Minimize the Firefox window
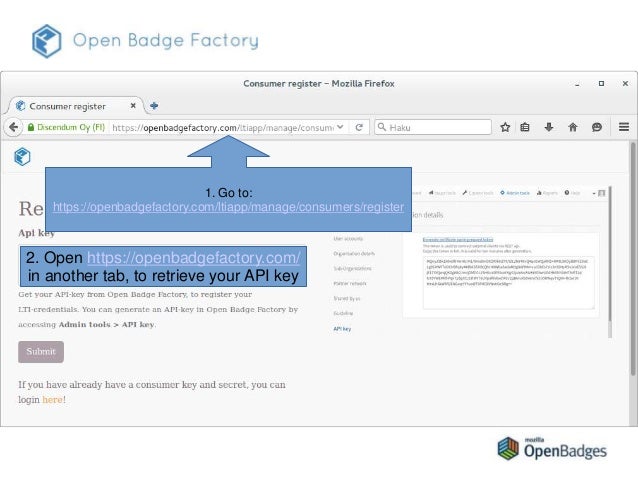 point(577,84)
